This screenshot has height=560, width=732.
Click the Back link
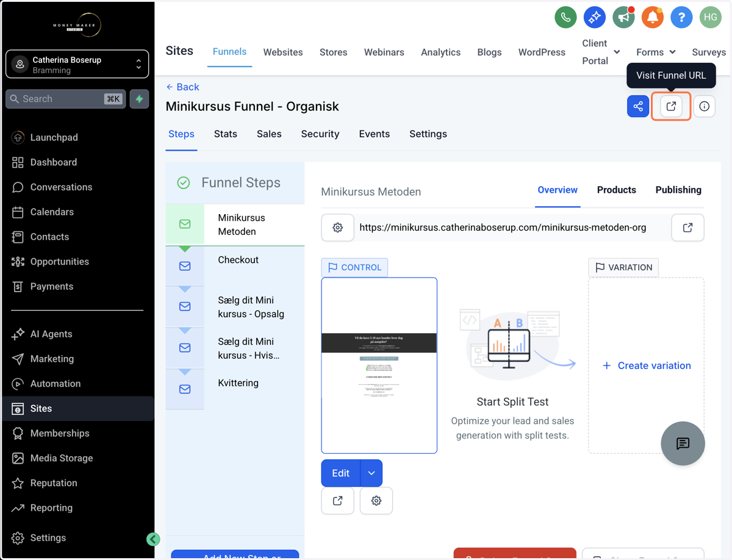[x=183, y=87]
